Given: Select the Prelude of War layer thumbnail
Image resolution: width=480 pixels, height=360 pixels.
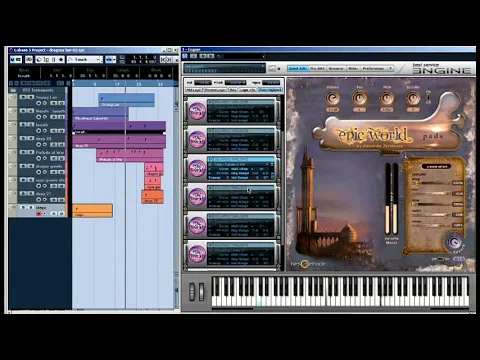Looking at the screenshot, I should 197,168.
